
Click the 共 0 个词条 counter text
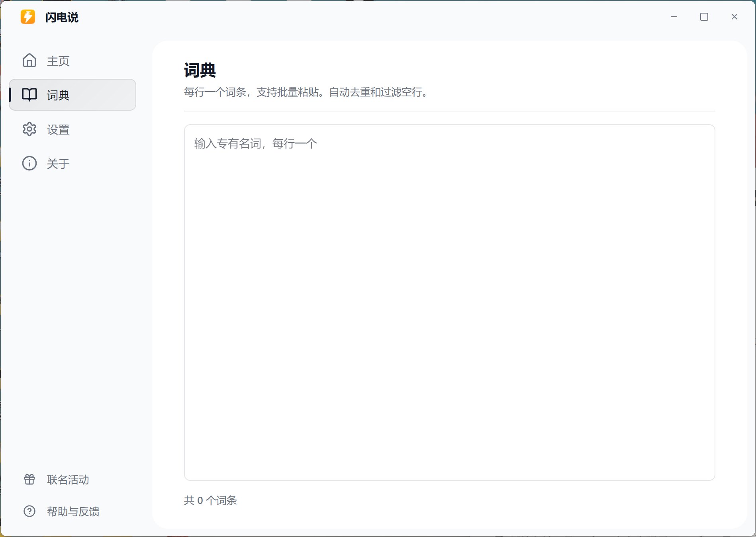point(210,500)
